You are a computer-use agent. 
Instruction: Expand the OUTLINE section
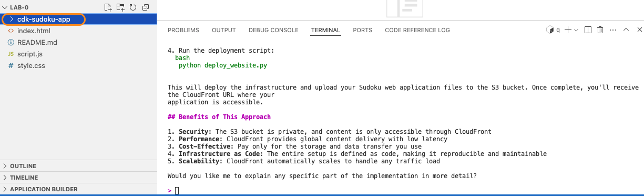click(x=78, y=166)
